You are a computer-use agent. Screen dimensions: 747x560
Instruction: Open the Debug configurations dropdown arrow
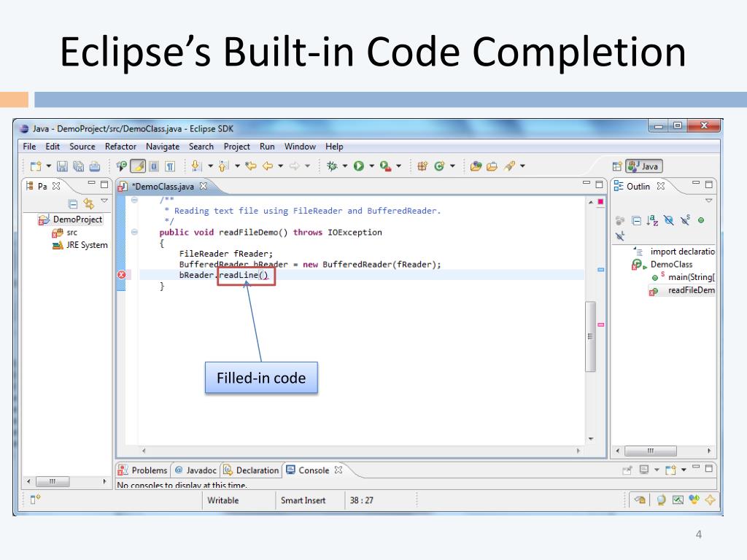point(345,166)
